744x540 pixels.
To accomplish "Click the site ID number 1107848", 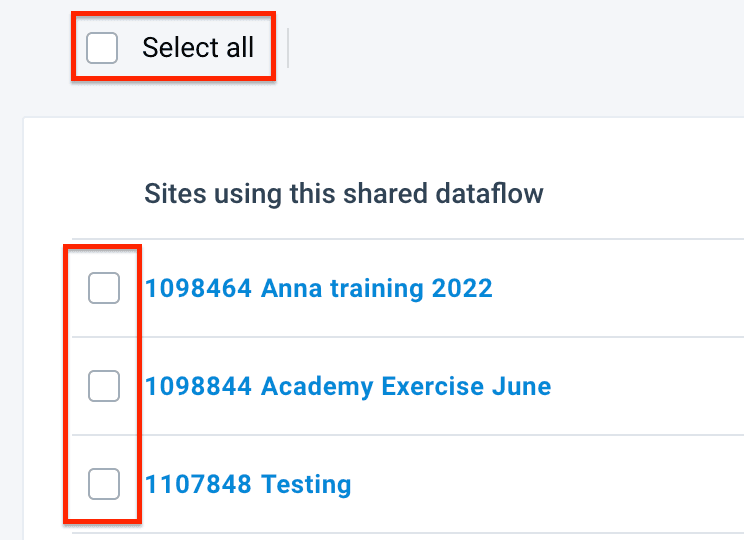I will [x=198, y=486].
